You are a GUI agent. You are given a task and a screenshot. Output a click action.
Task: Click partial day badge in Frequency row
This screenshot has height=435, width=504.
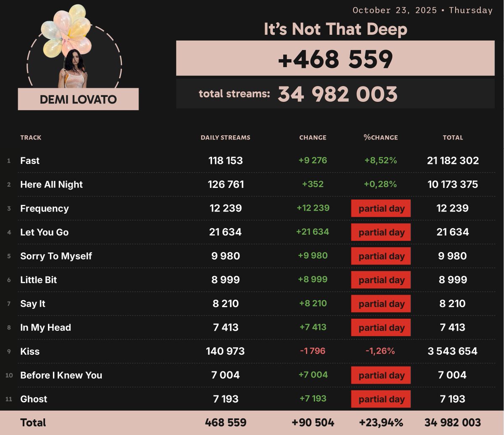click(381, 208)
